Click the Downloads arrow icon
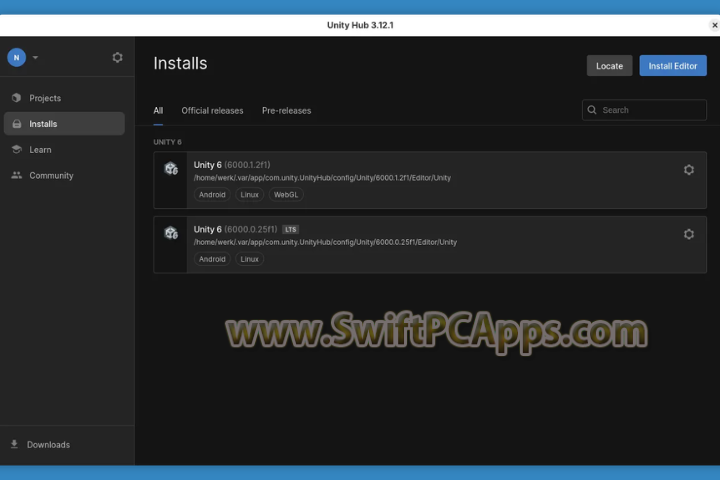The width and height of the screenshot is (720, 480). (x=14, y=444)
